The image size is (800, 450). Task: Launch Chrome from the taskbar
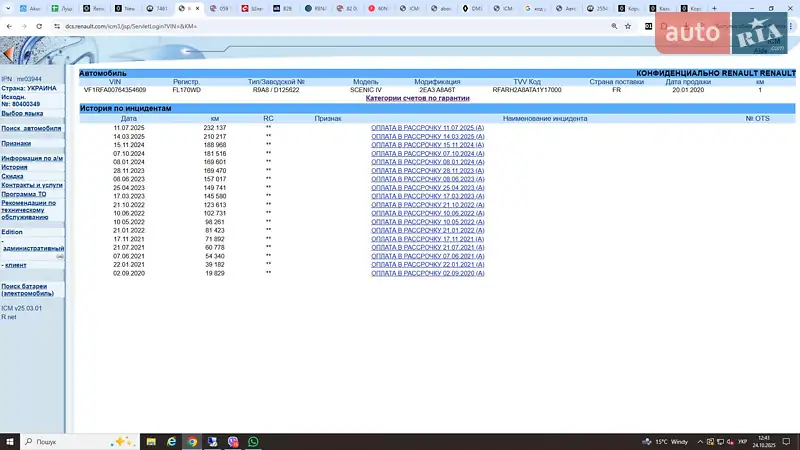[x=192, y=441]
